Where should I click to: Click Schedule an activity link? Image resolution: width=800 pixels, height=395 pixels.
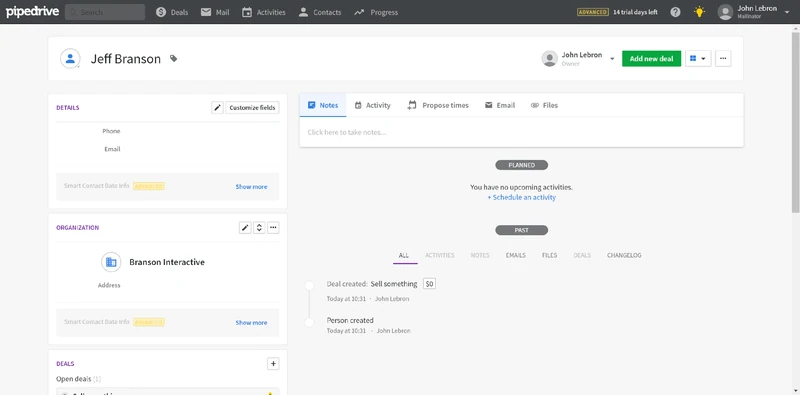(x=521, y=198)
